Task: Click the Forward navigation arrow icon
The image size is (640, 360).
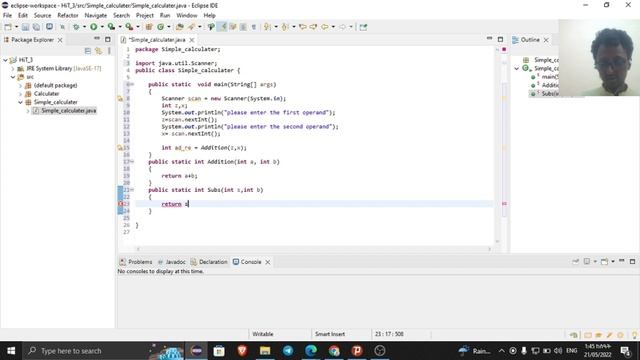Action: pyautogui.click(x=342, y=27)
